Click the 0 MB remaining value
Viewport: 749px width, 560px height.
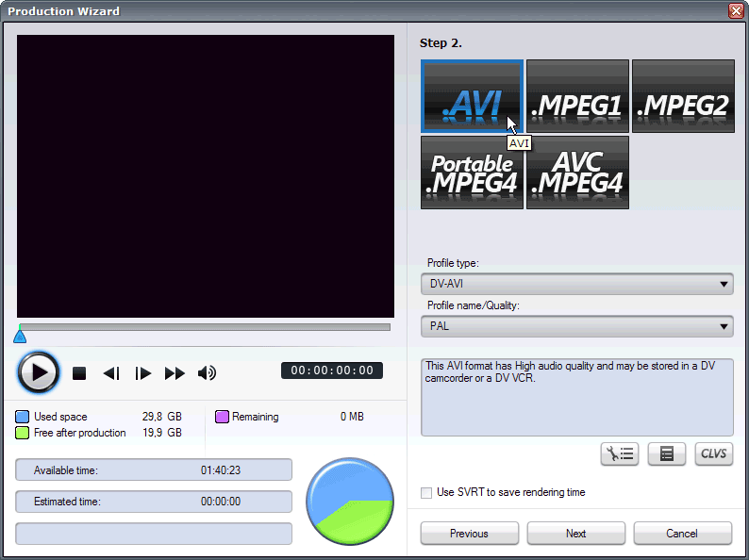tap(352, 417)
